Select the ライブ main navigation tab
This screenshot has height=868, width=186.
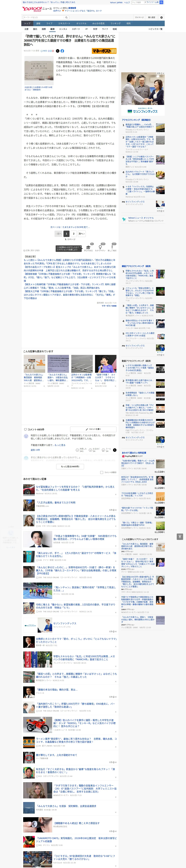click(49, 24)
